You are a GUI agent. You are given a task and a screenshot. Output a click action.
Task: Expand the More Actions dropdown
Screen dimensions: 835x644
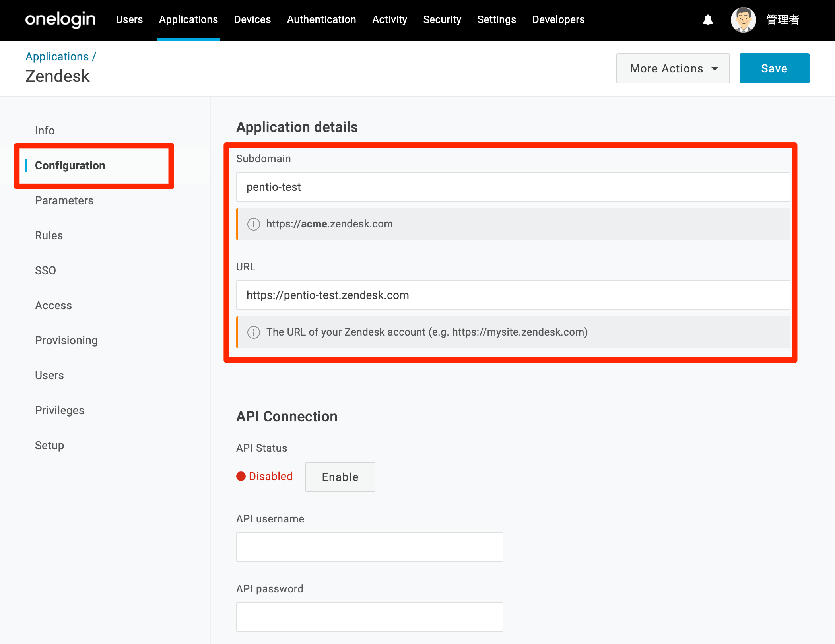(x=673, y=68)
